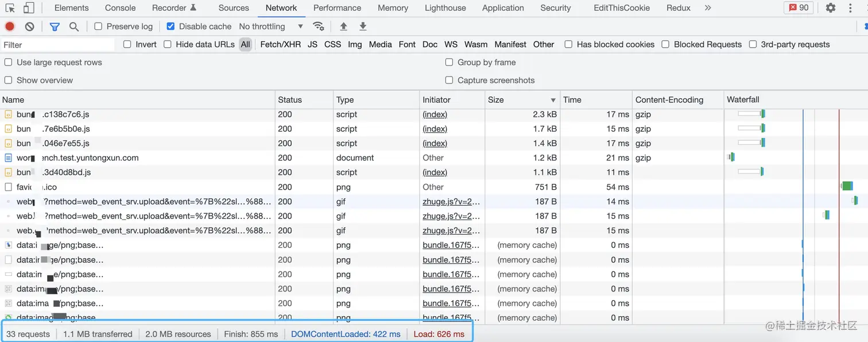Open the network search magnifier

[74, 26]
